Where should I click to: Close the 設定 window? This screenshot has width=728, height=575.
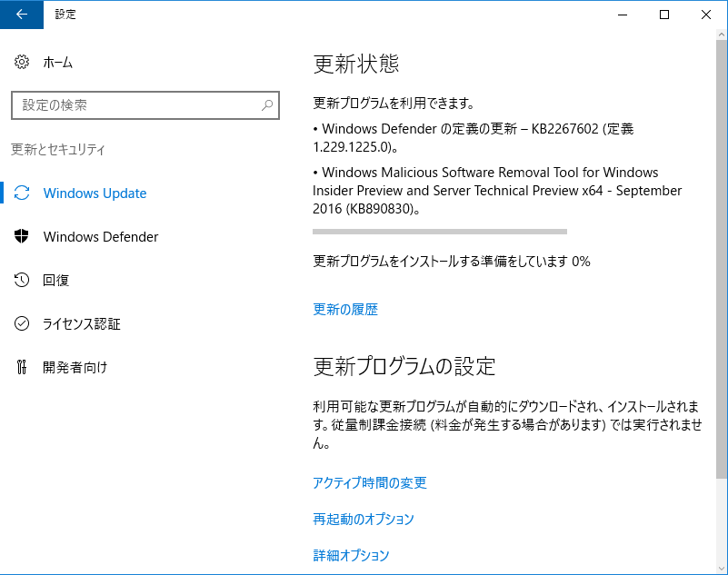pyautogui.click(x=706, y=15)
